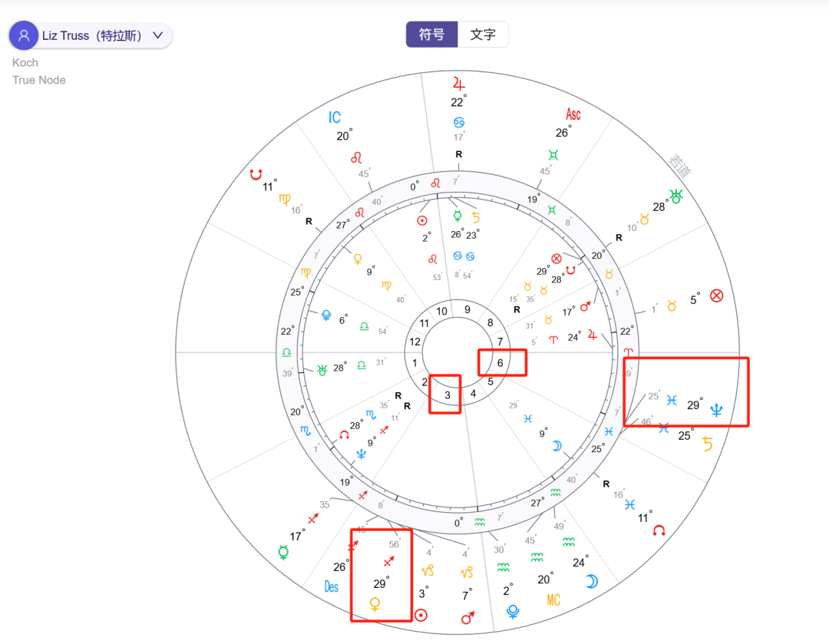The image size is (829, 644).
Task: Select house number 6 in center ring
Action: click(500, 363)
